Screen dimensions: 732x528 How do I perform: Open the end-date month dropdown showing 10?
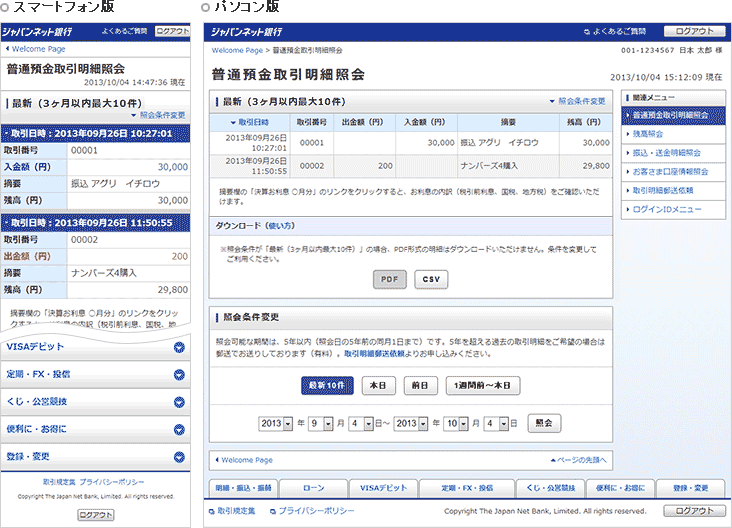point(457,423)
